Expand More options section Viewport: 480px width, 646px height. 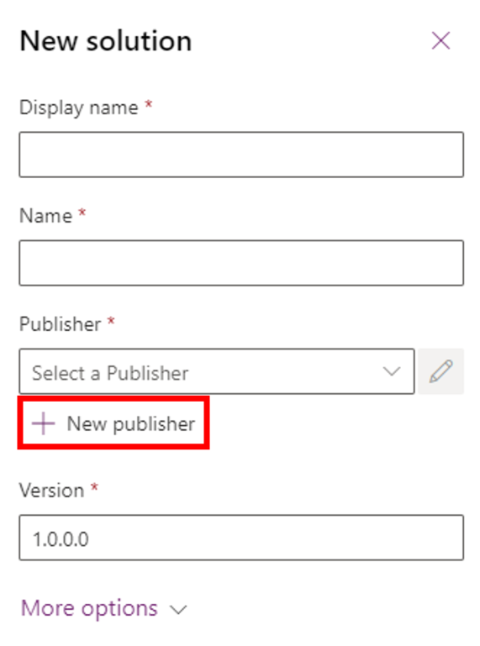[104, 609]
